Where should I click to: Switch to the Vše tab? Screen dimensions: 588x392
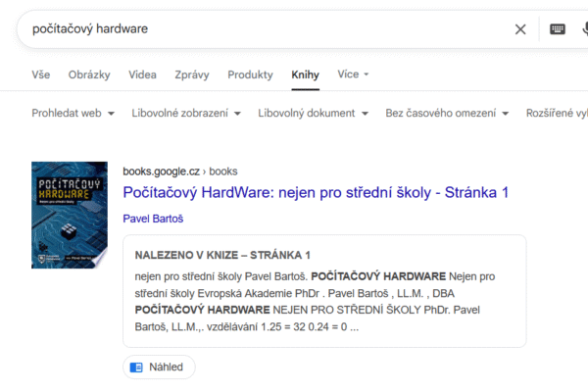(41, 74)
